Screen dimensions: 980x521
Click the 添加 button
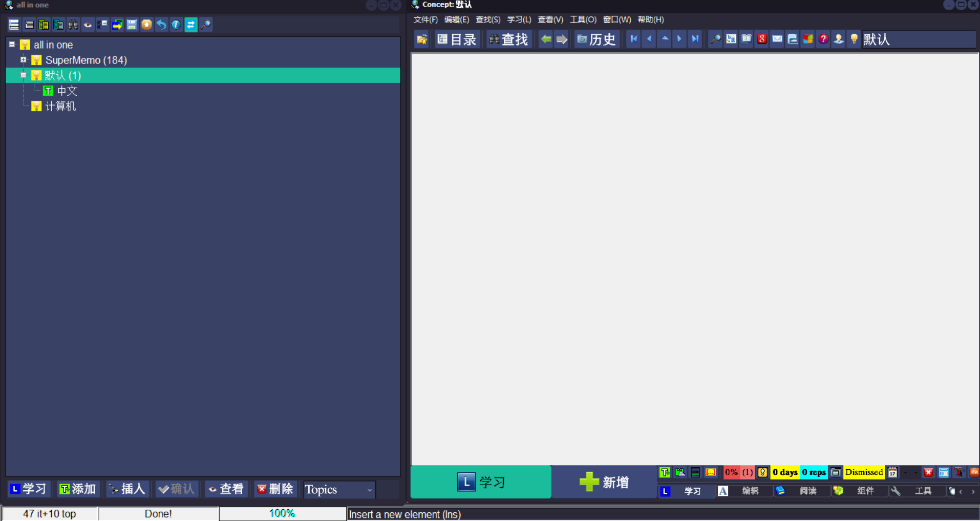[78, 489]
